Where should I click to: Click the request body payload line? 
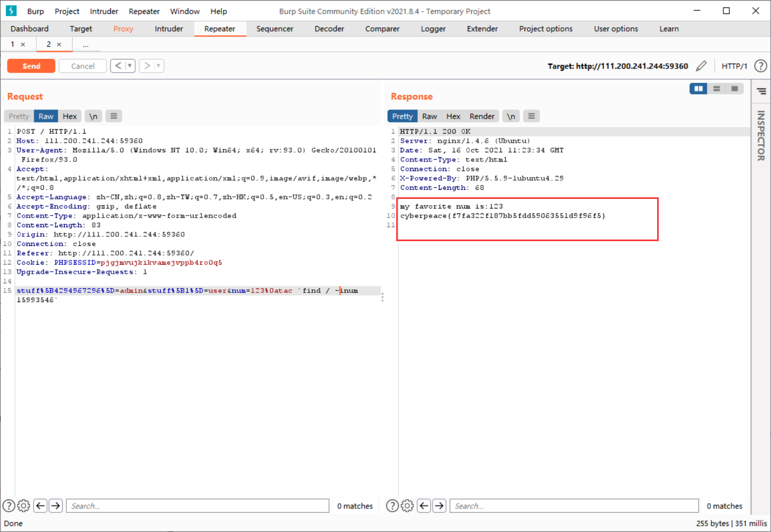(198, 295)
